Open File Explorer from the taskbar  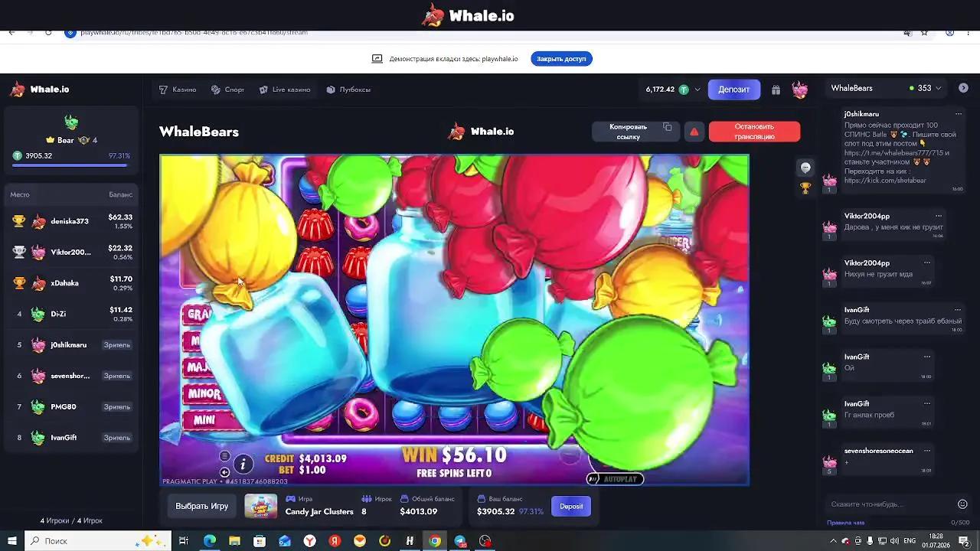[234, 541]
